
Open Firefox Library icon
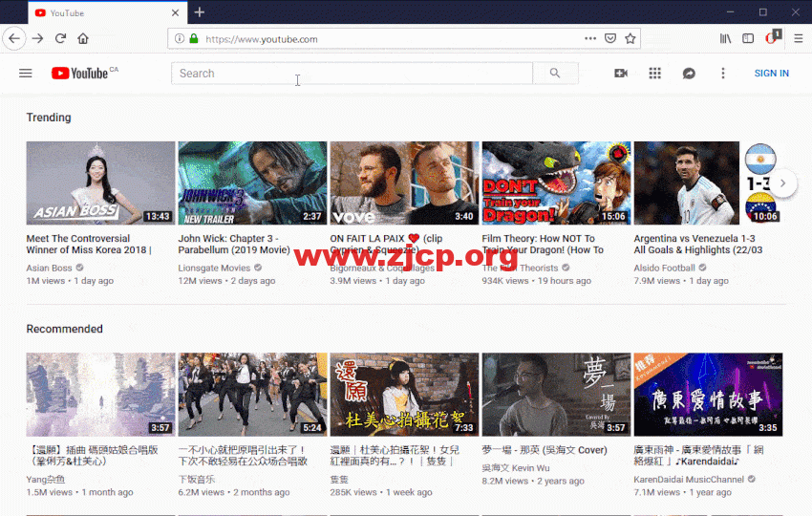(x=725, y=39)
